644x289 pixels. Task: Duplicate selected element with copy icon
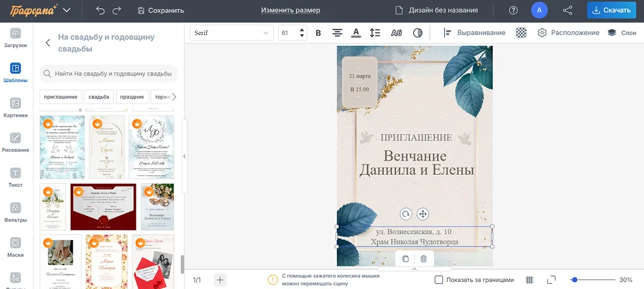pos(405,259)
